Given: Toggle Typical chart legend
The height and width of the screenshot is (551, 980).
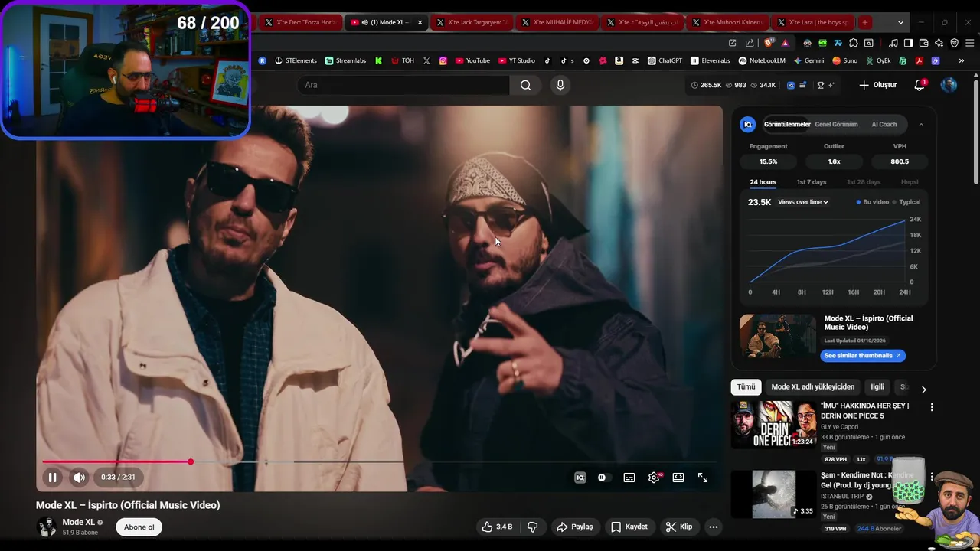Looking at the screenshot, I should point(906,202).
